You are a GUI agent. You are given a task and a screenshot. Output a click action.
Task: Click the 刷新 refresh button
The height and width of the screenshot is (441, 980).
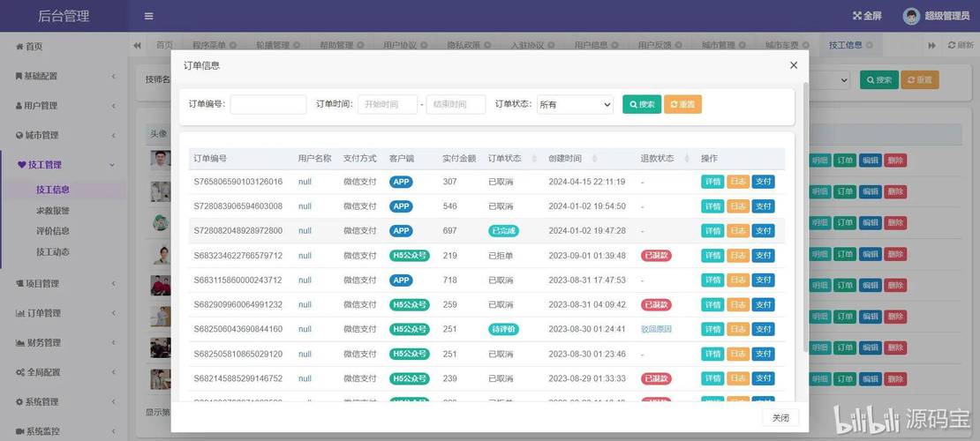[x=961, y=46]
